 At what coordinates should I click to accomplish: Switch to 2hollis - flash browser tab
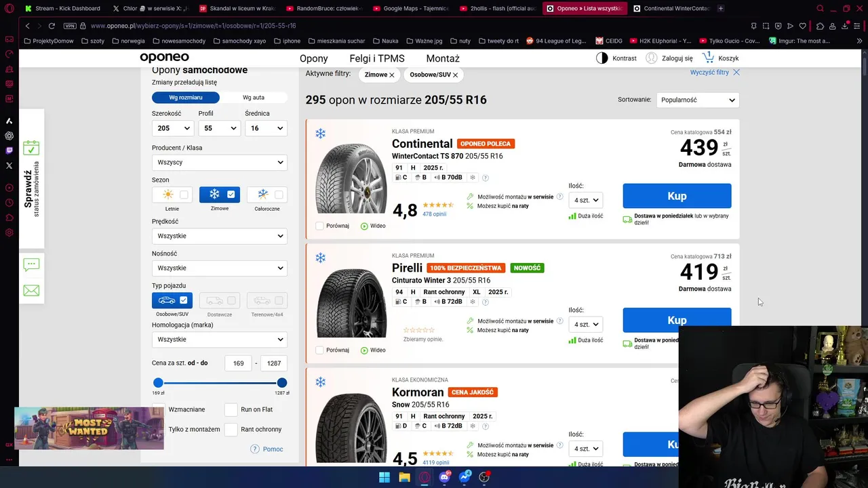point(498,9)
